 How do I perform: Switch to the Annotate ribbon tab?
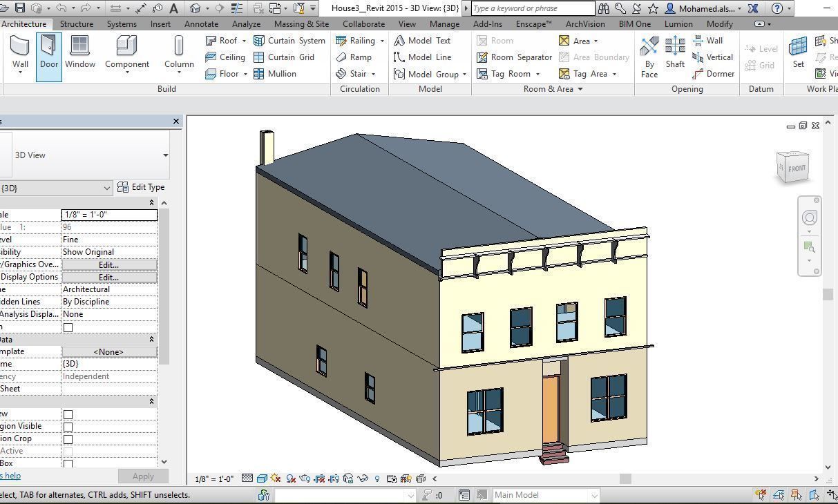point(201,23)
